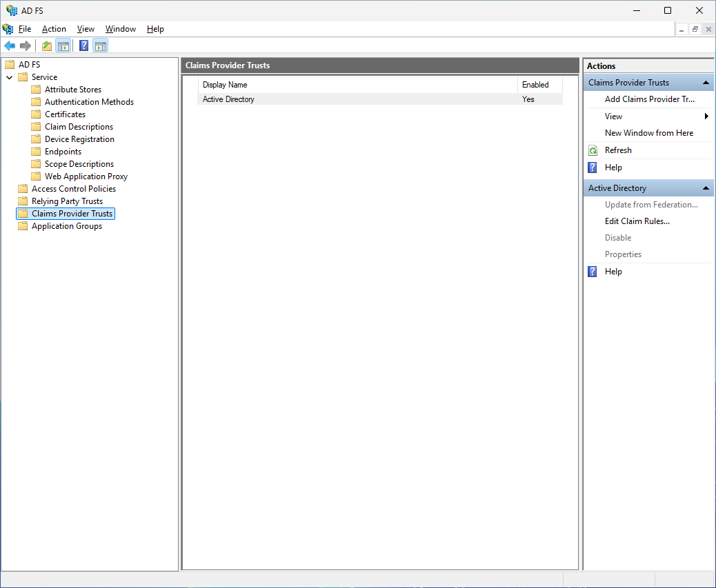Collapse the Active Directory actions section

point(706,188)
